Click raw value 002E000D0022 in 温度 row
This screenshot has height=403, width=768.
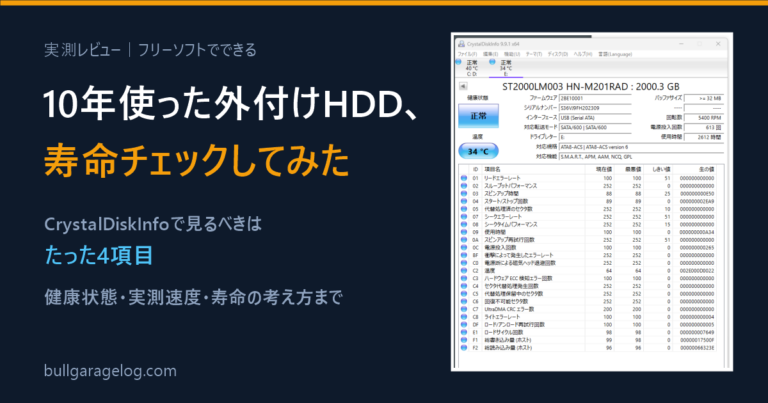pos(697,271)
